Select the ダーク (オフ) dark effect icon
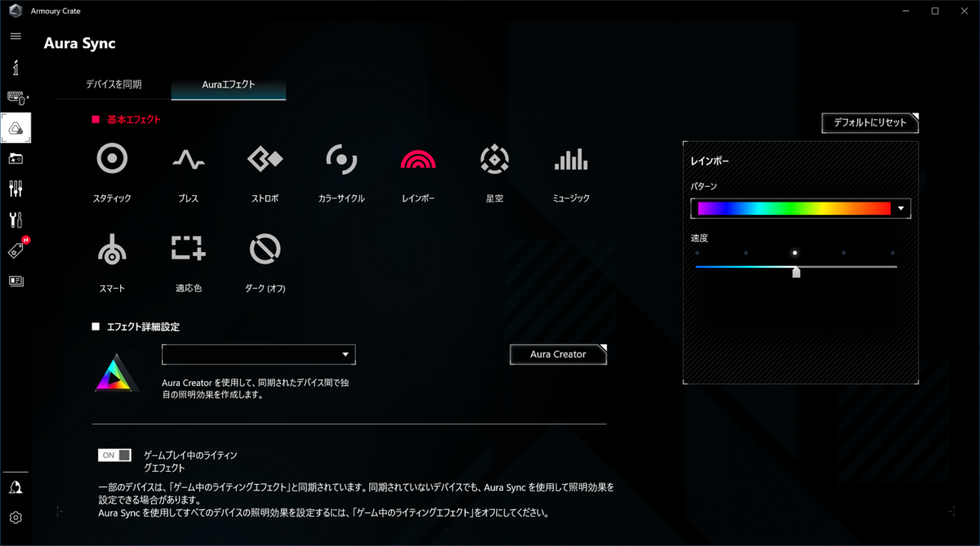 [265, 250]
